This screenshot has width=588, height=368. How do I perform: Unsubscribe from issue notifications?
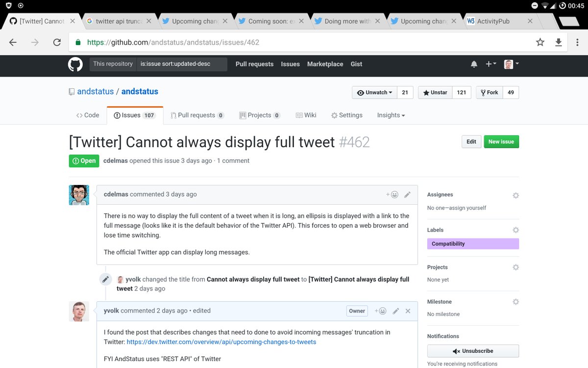[473, 351]
